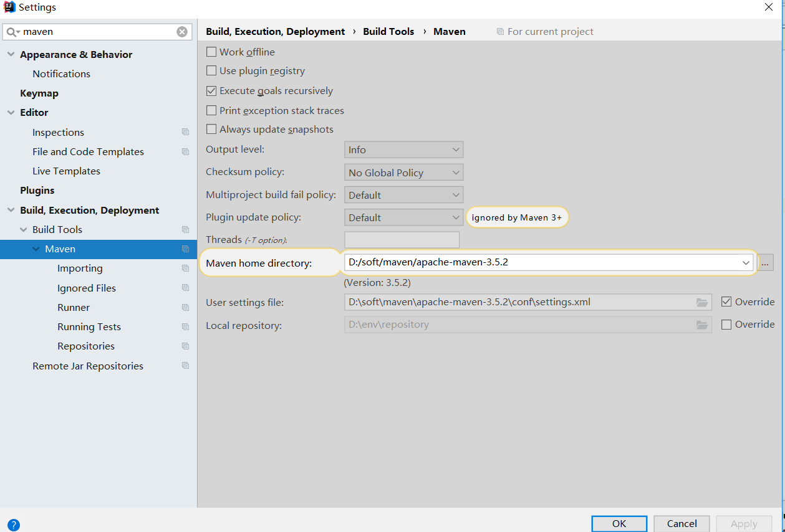
Task: Click the Threads (-T option) input field
Action: click(x=402, y=240)
